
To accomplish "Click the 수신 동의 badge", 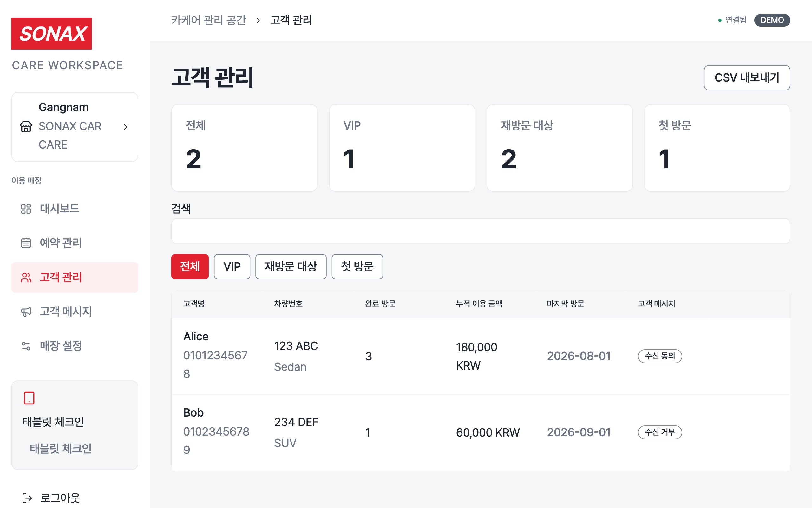I will pos(660,356).
